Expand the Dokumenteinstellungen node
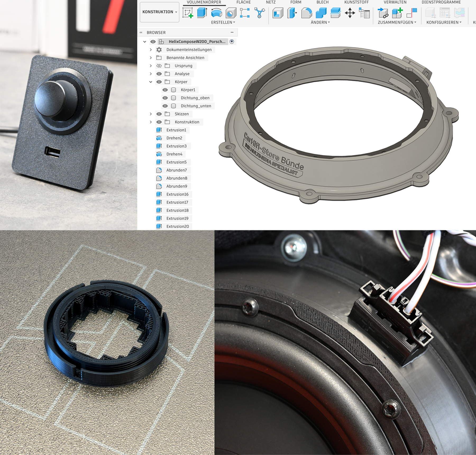 (151, 50)
